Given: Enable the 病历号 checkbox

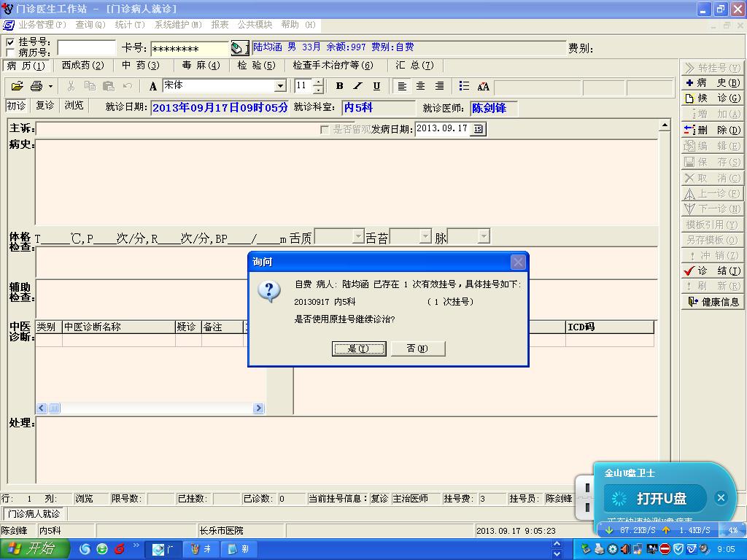Looking at the screenshot, I should (10, 52).
